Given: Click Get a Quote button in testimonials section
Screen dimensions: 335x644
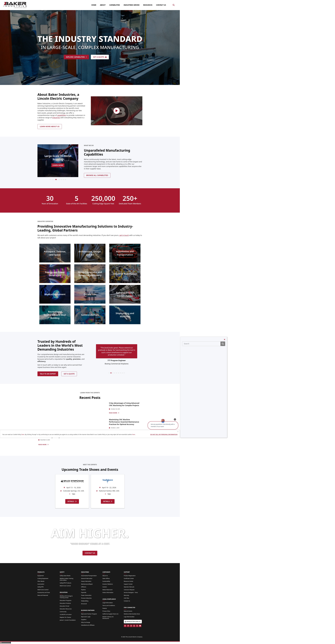Looking at the screenshot, I should pyautogui.click(x=69, y=374).
